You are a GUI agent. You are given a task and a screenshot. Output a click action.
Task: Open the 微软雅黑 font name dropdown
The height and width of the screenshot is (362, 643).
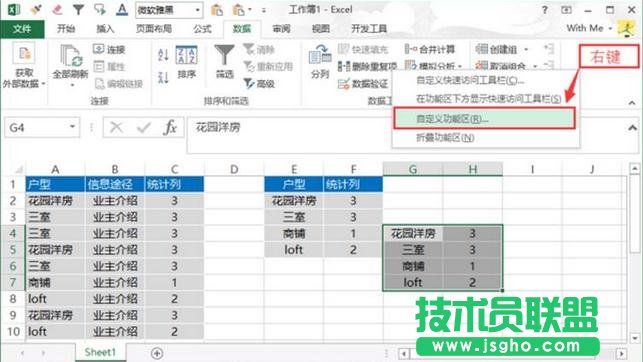[198, 9]
